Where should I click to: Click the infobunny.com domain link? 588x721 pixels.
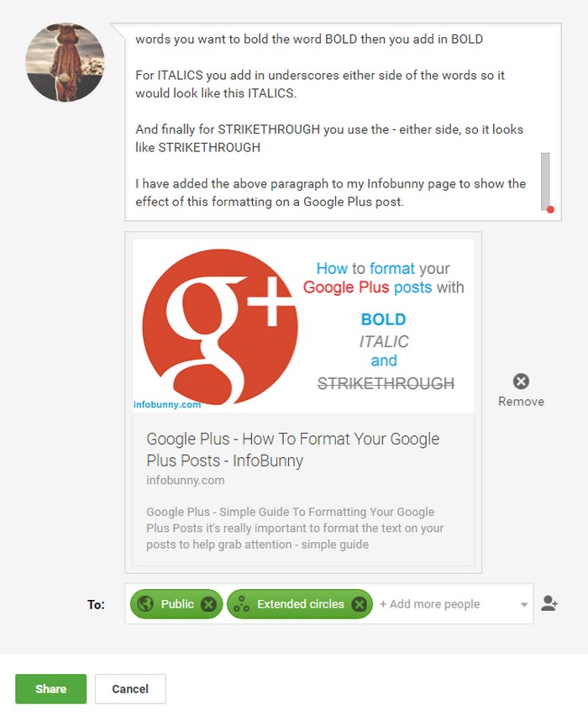(x=186, y=481)
